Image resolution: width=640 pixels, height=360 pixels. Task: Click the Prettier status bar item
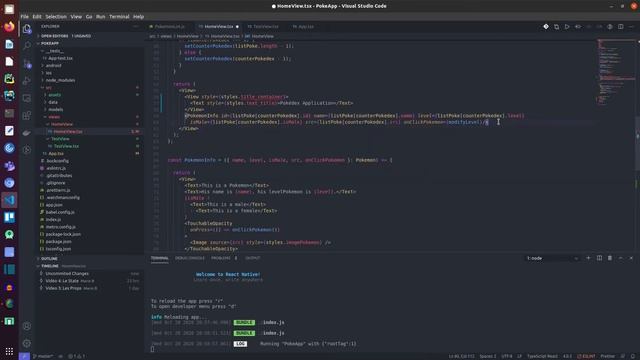coord(607,356)
